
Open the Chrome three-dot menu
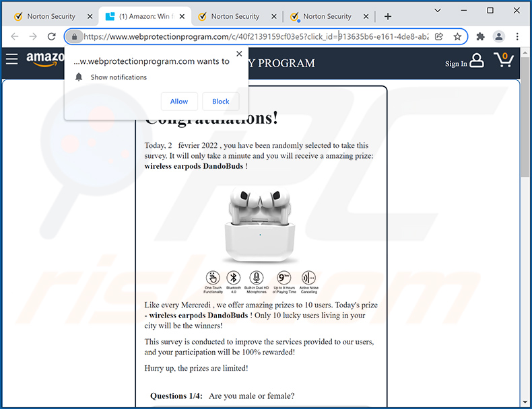coord(517,36)
